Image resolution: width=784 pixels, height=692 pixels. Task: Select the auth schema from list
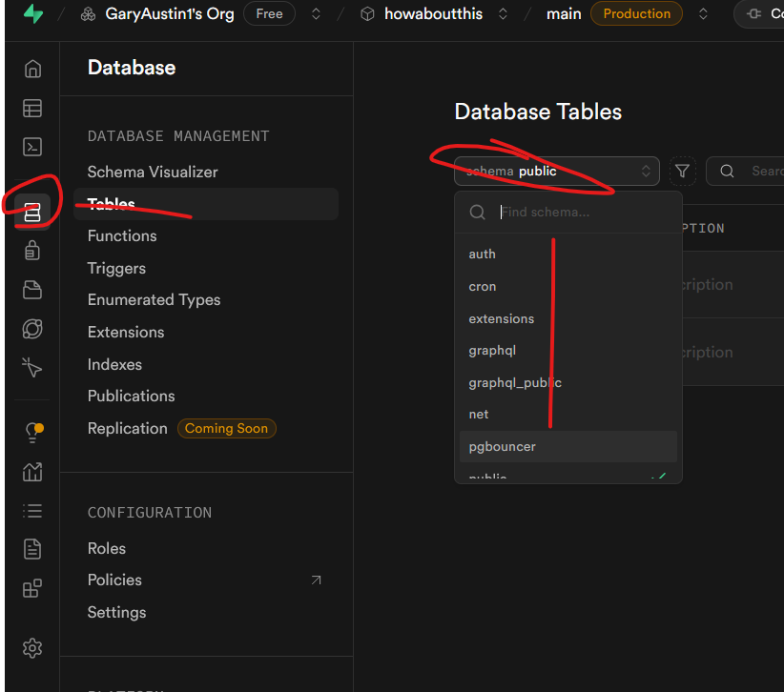point(483,254)
